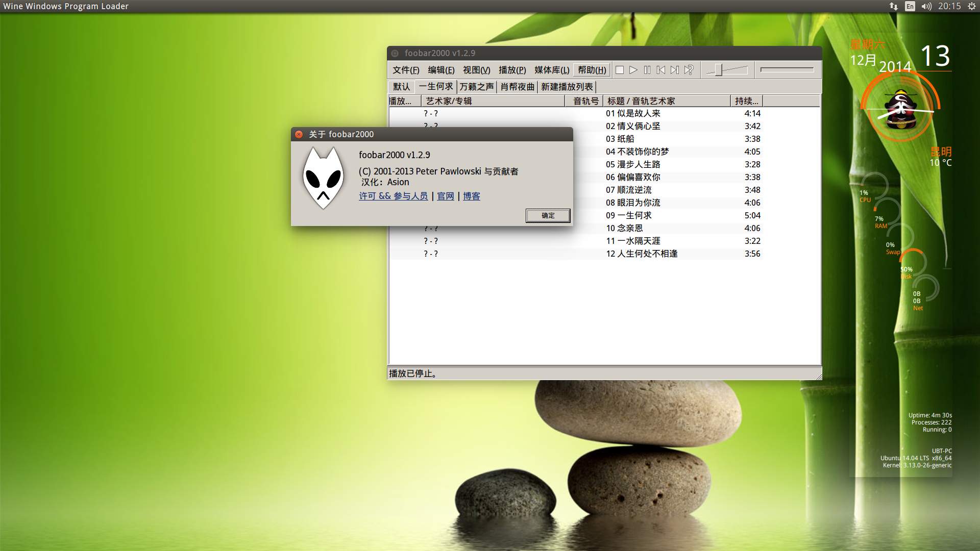Select the 一生何求 playlist tab
The height and width of the screenshot is (551, 980).
435,86
